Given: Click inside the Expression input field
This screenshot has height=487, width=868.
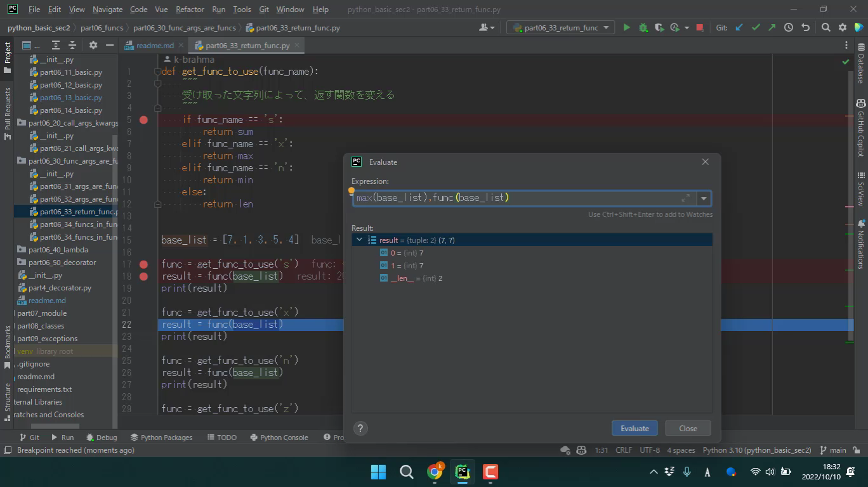Looking at the screenshot, I should (x=514, y=198).
